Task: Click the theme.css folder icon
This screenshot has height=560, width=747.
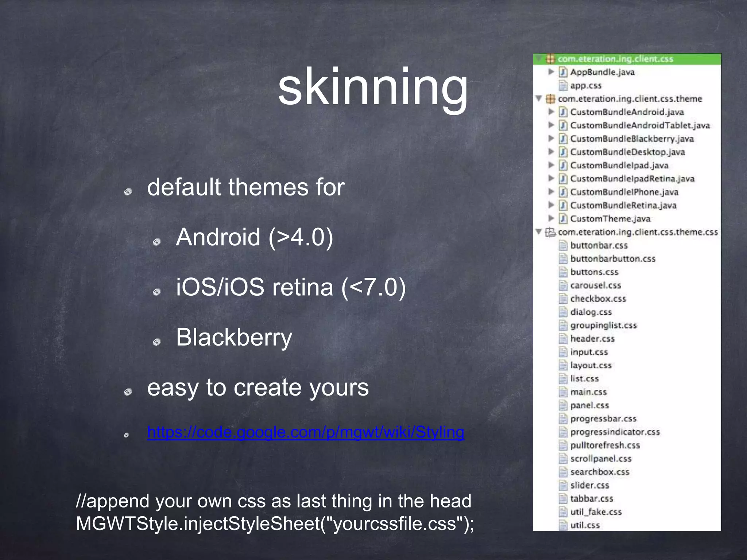Action: pyautogui.click(x=550, y=232)
